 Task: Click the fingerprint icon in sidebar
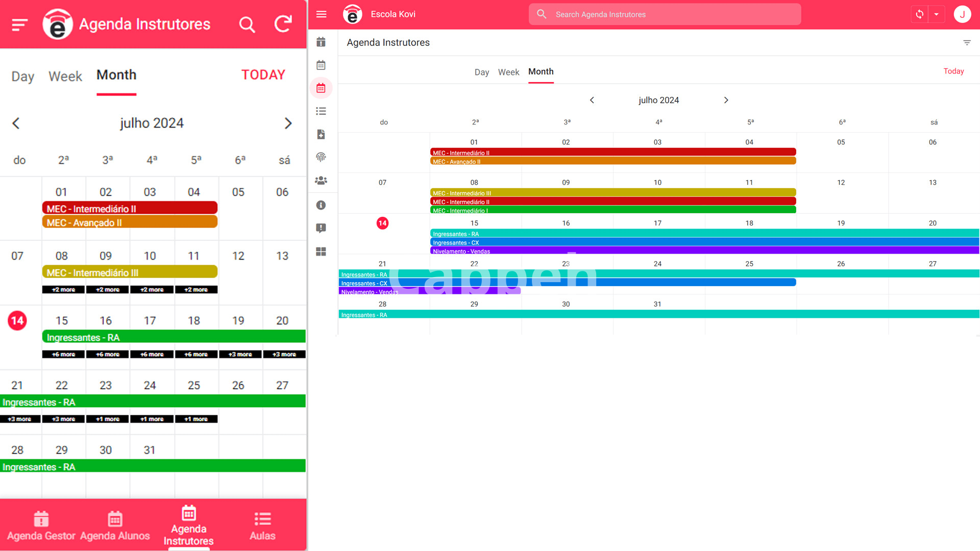[321, 157]
